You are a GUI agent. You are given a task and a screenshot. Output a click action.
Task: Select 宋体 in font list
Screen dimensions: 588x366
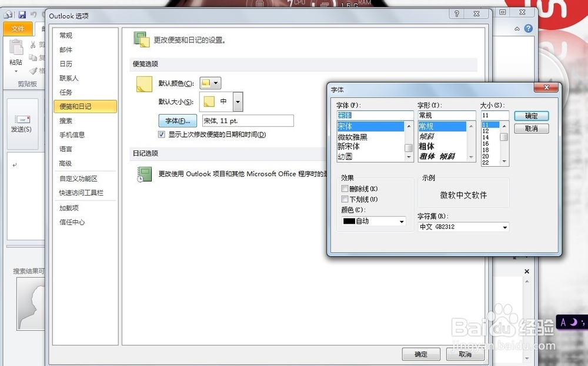(x=370, y=127)
